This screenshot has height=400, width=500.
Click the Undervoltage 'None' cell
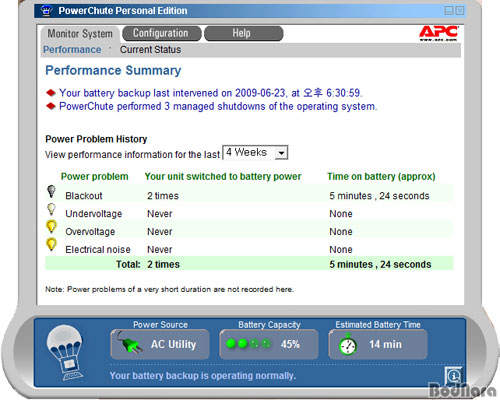pyautogui.click(x=341, y=214)
